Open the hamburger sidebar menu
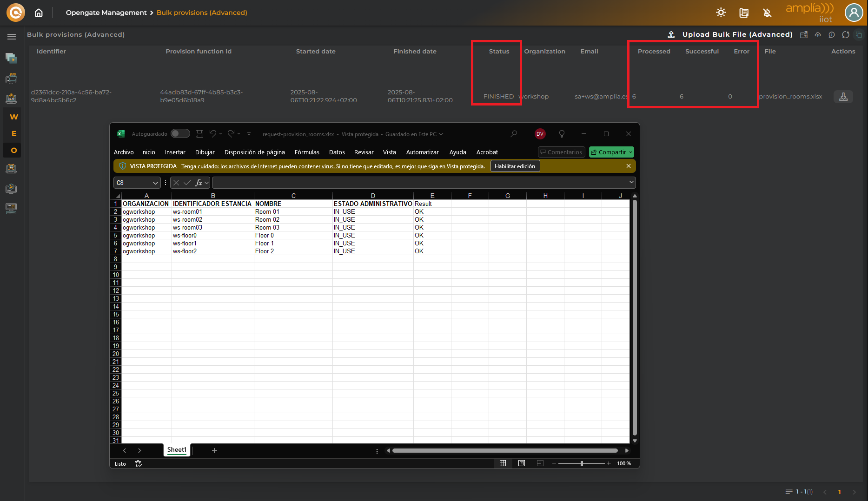This screenshot has height=501, width=868. pyautogui.click(x=12, y=37)
